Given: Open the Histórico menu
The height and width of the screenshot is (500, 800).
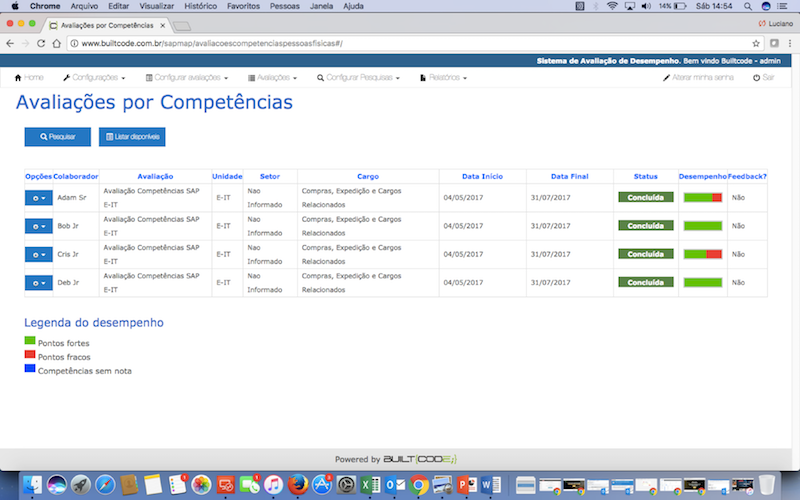Looking at the screenshot, I should (x=200, y=6).
